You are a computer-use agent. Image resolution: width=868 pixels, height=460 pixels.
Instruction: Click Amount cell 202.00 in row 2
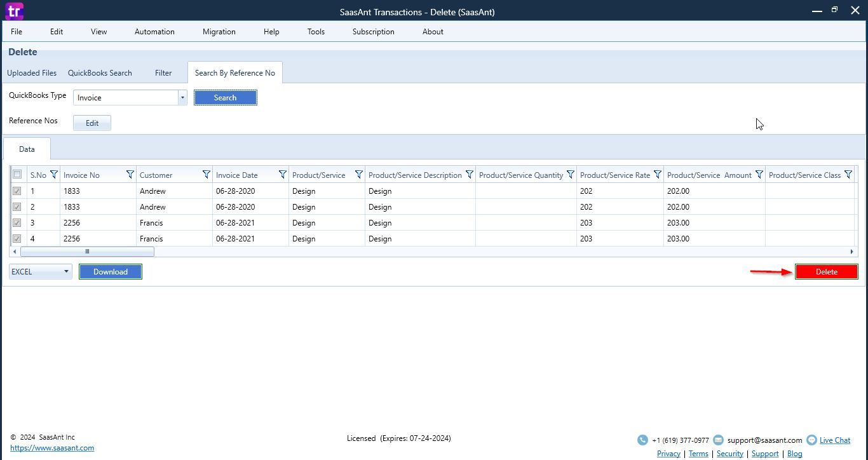coord(715,206)
